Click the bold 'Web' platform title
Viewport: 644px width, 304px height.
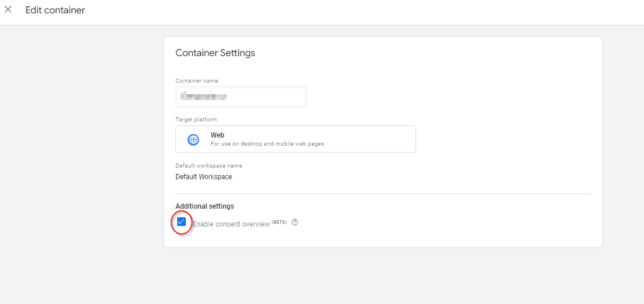point(218,135)
